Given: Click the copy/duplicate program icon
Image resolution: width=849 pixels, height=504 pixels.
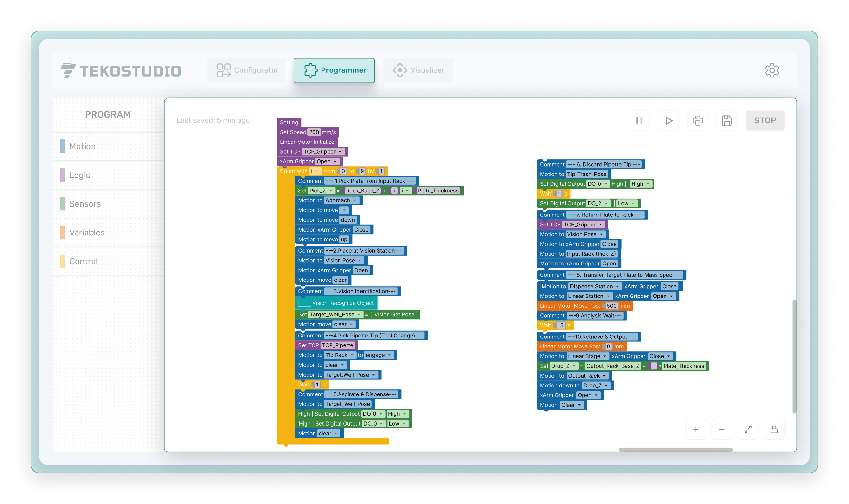Looking at the screenshot, I should tap(698, 121).
